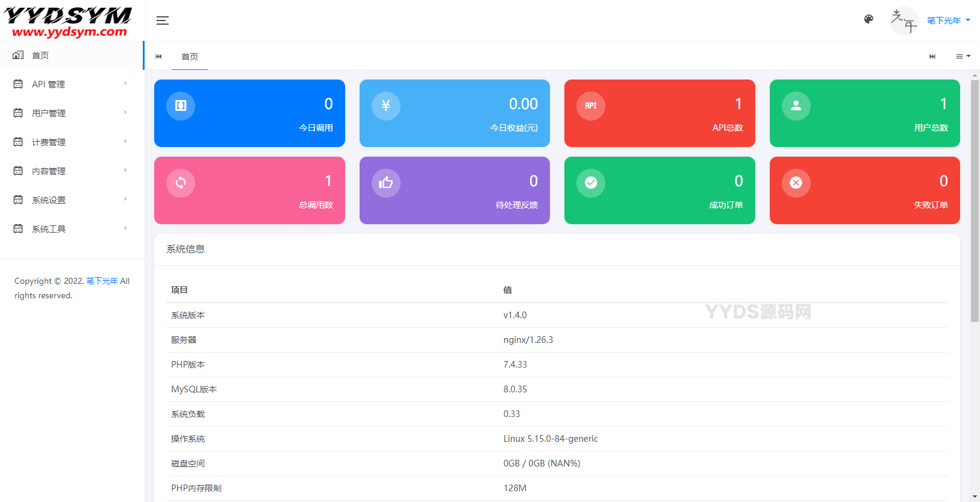The width and height of the screenshot is (980, 502).
Task: Expand the API 管理 sidebar menu
Action: (x=72, y=84)
